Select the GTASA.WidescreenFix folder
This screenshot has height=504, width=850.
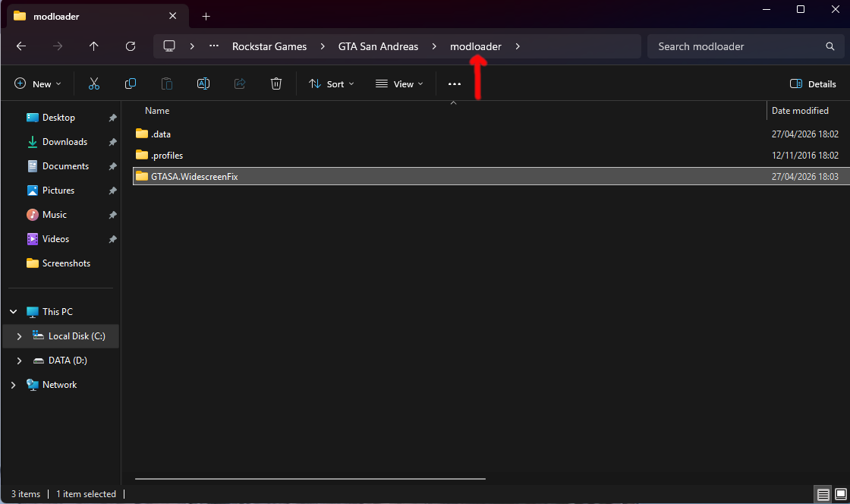coord(491,176)
